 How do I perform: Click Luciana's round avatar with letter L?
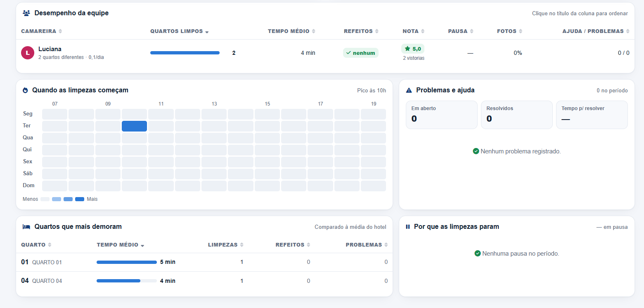click(x=28, y=53)
